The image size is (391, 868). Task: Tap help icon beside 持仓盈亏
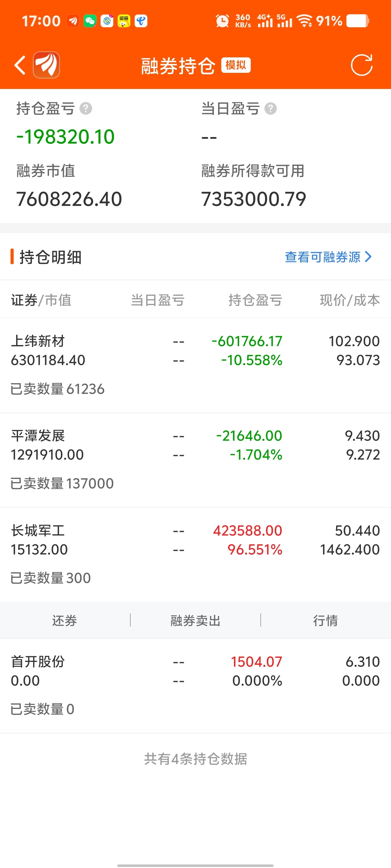click(86, 109)
